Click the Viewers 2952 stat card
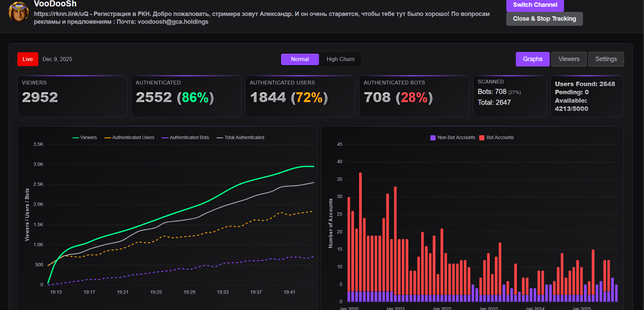 click(x=73, y=96)
